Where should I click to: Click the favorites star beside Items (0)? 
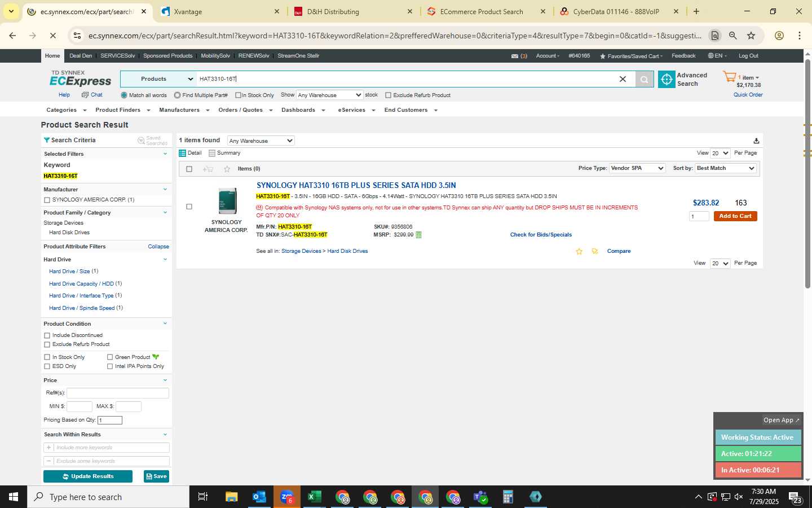coord(227,169)
